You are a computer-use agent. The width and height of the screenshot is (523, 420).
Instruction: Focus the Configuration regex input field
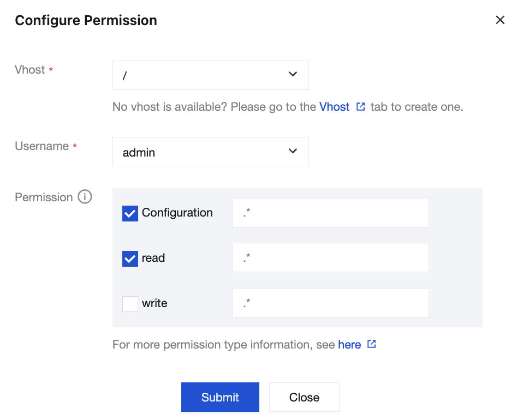click(x=330, y=213)
